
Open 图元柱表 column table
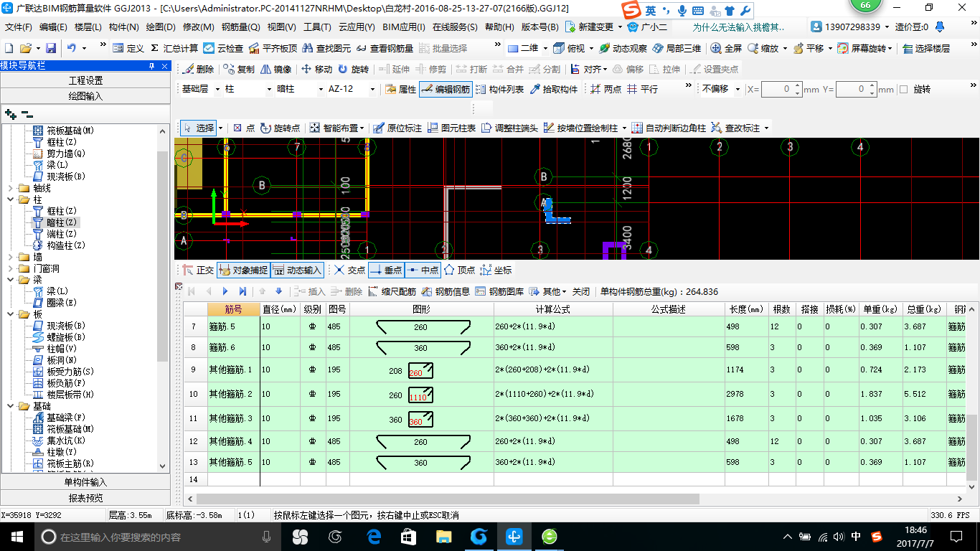[x=451, y=128]
